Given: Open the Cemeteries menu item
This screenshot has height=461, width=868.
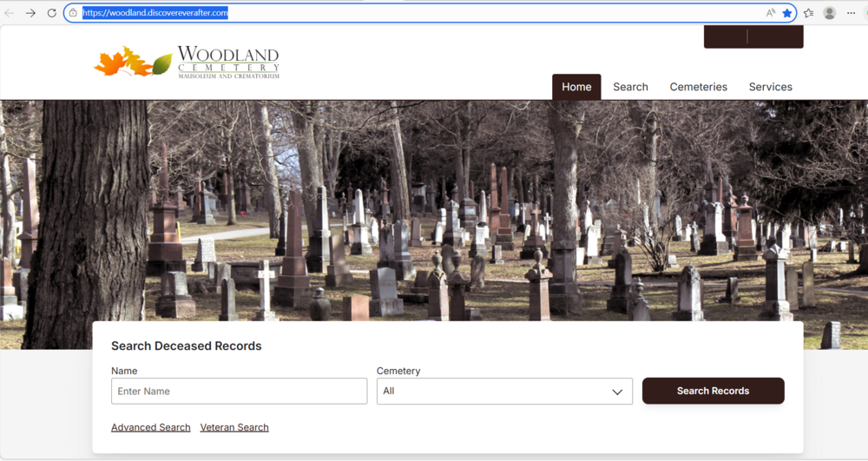Looking at the screenshot, I should tap(698, 87).
